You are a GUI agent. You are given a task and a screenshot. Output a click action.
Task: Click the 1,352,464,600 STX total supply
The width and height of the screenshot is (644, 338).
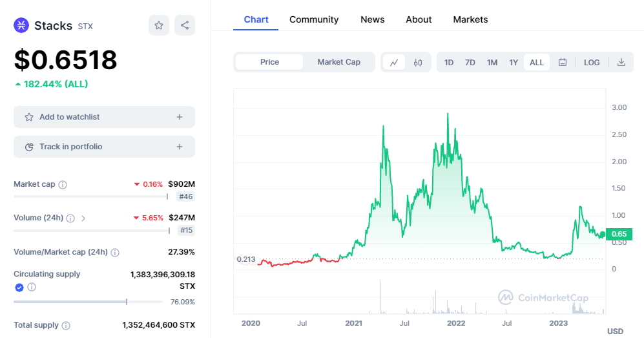(x=158, y=325)
